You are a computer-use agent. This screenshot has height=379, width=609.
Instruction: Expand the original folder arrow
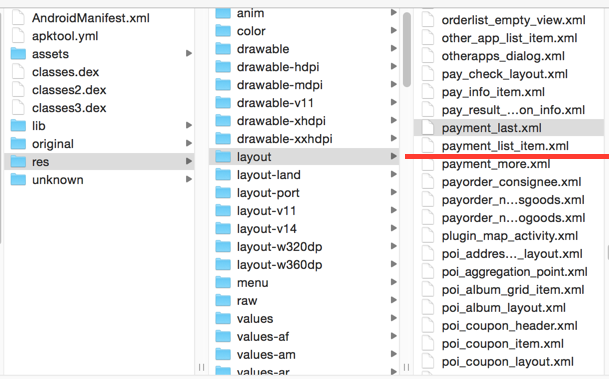tap(189, 143)
